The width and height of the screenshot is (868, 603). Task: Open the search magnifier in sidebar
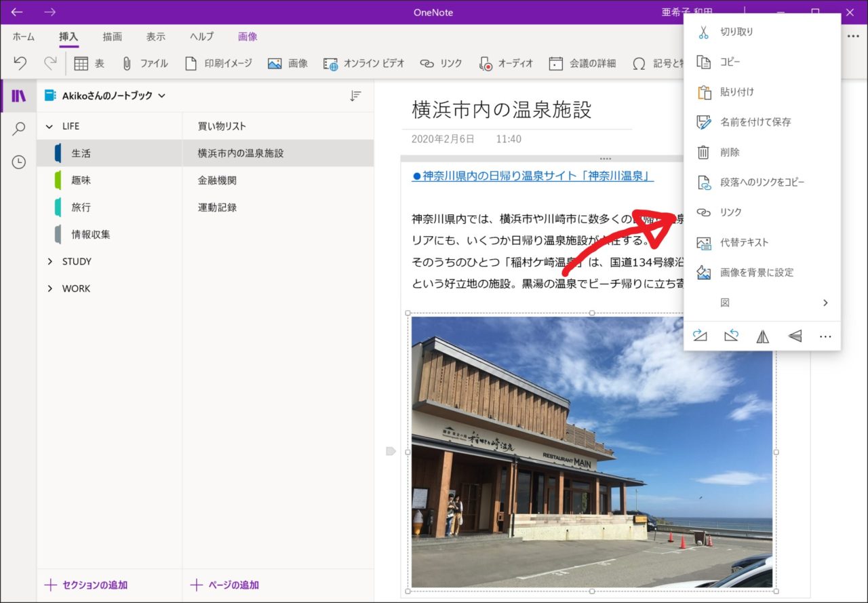(x=18, y=129)
